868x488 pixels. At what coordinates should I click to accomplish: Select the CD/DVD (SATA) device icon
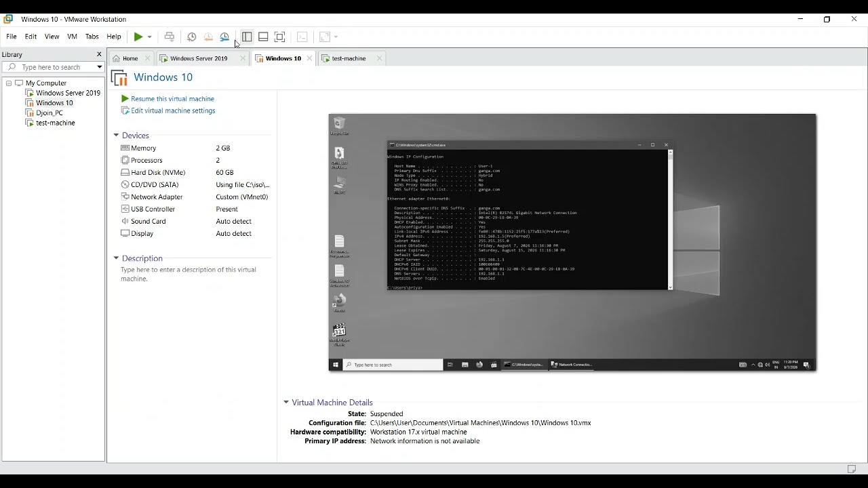(125, 184)
